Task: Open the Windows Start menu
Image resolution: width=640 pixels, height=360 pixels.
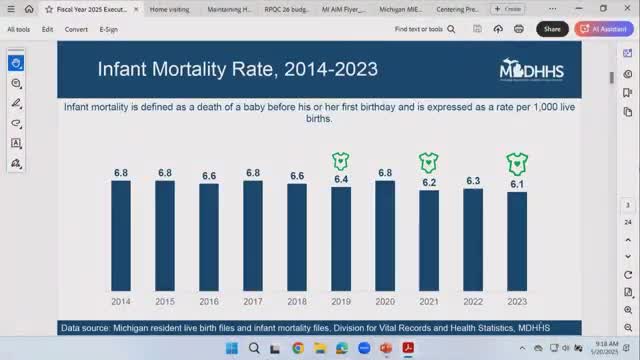Action: 232,348
